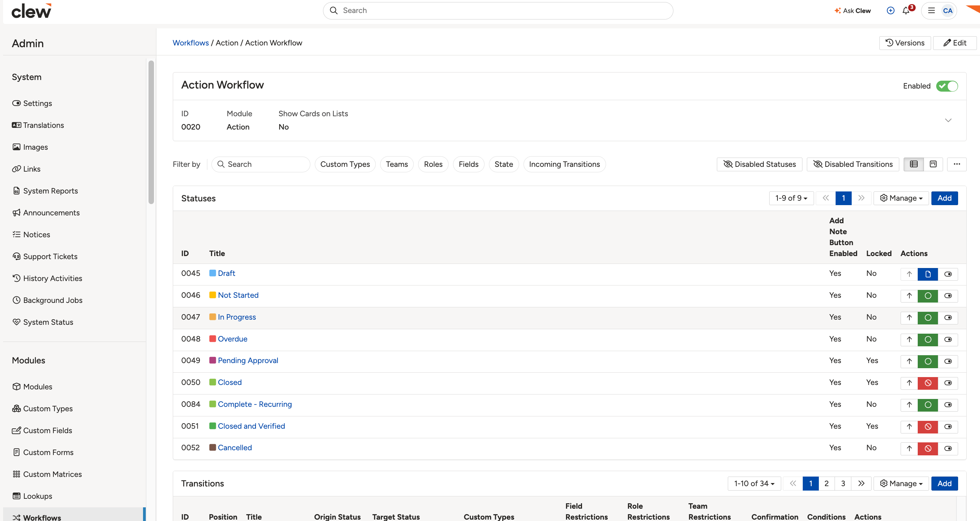Image resolution: width=980 pixels, height=521 pixels.
Task: Open Support Tickets in the sidebar
Action: (50, 256)
